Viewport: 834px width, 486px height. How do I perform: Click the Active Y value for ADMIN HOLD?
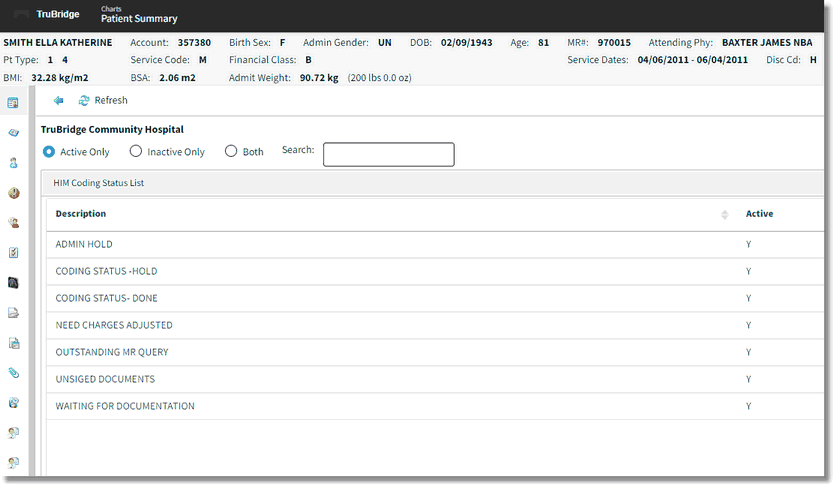tap(748, 245)
